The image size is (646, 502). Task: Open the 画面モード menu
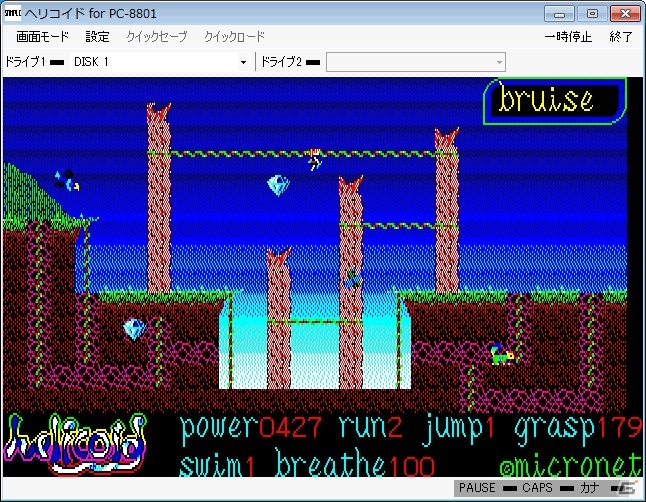tap(42, 37)
